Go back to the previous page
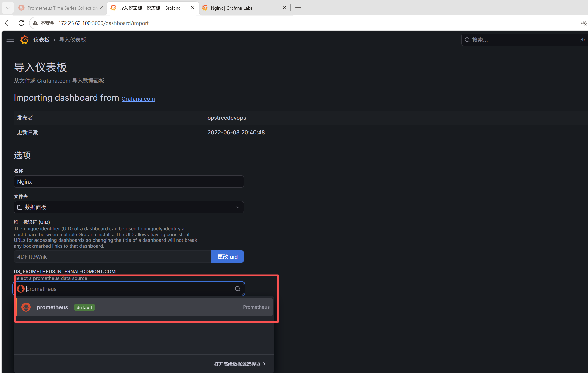The image size is (588, 373). (8, 23)
